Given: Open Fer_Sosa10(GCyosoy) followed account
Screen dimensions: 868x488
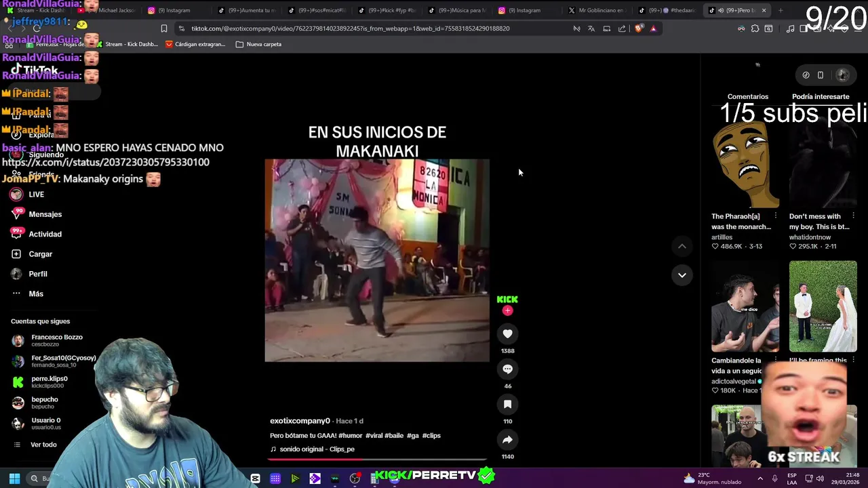Looking at the screenshot, I should [x=54, y=361].
